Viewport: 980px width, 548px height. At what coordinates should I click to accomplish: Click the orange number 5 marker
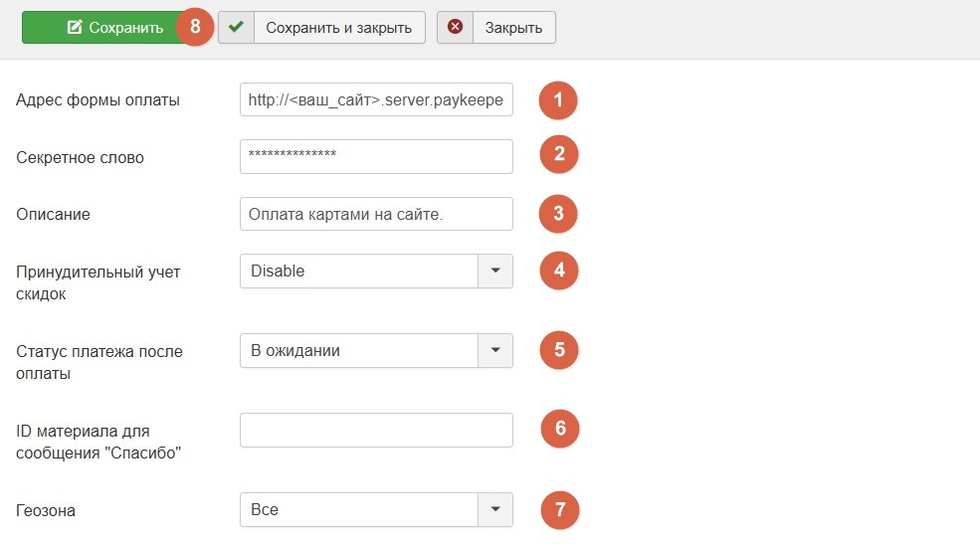558,350
